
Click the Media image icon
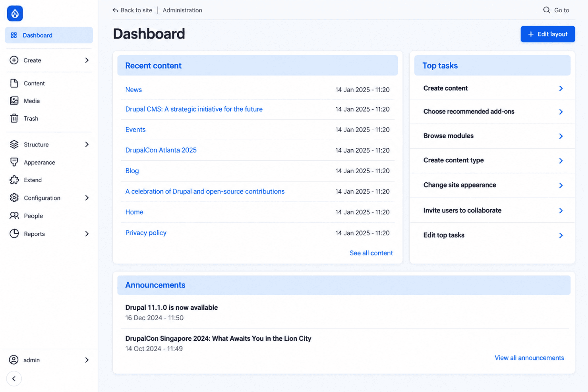[14, 101]
